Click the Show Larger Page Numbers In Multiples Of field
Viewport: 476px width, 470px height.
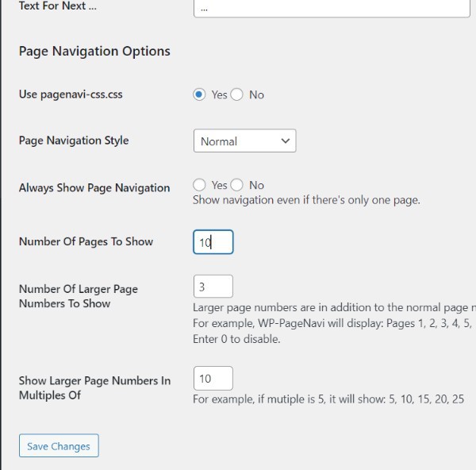(213, 378)
